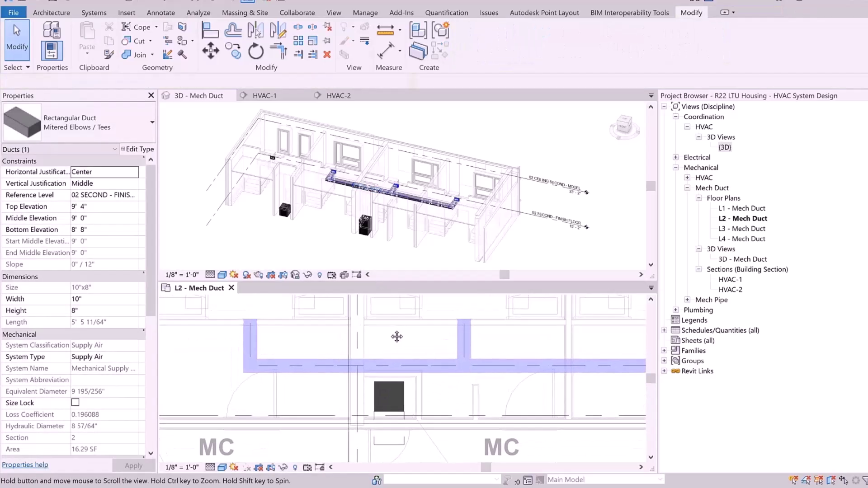Screen dimensions: 868x488
Task: Click the Sun Path toggle icon
Action: click(x=234, y=274)
